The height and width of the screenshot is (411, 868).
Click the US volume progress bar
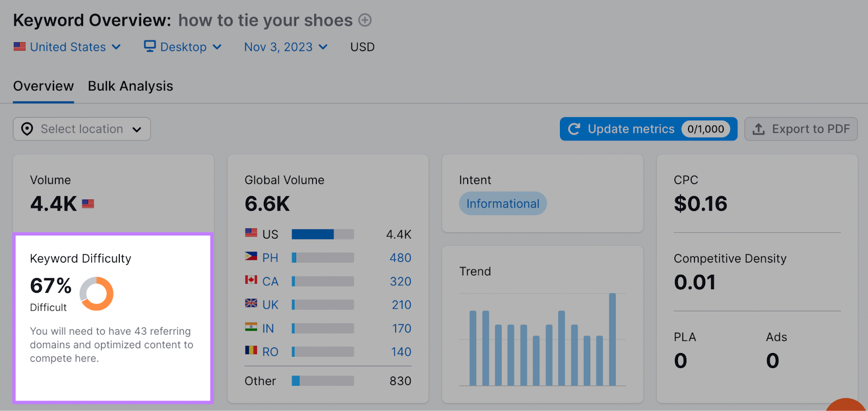(x=323, y=234)
